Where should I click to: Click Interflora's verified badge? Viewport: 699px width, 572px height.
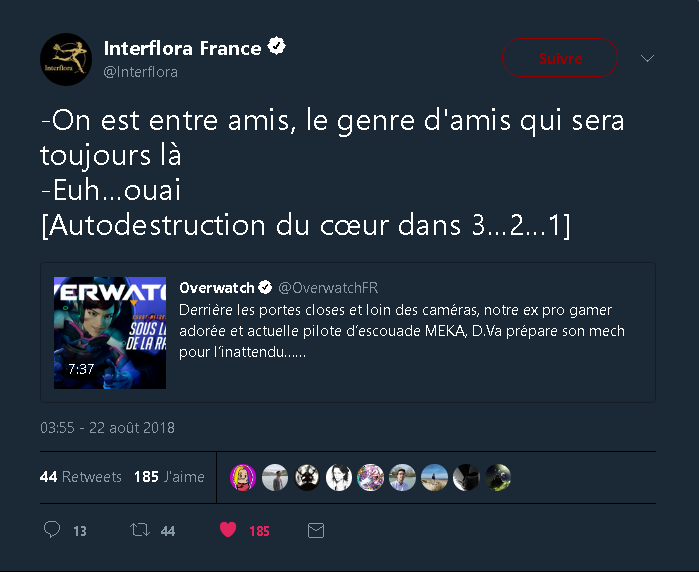[x=276, y=46]
